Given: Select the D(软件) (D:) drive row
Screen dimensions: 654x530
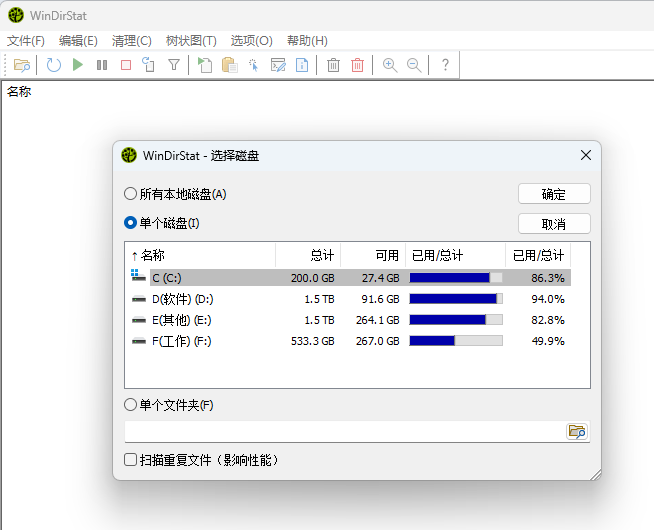Looking at the screenshot, I should tap(351, 299).
